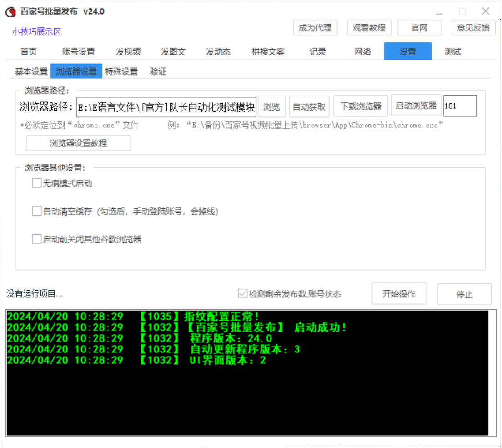Click the 启动浏览器 button
This screenshot has width=502, height=448.
416,106
